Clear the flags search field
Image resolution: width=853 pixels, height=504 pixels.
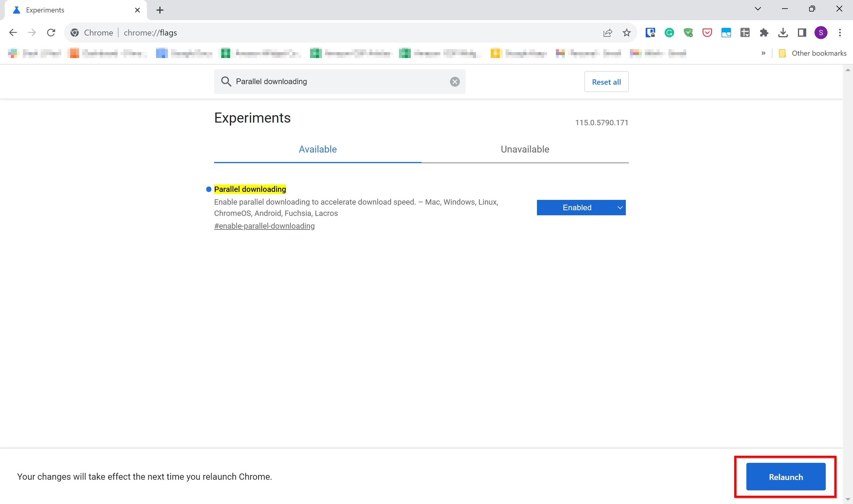455,81
